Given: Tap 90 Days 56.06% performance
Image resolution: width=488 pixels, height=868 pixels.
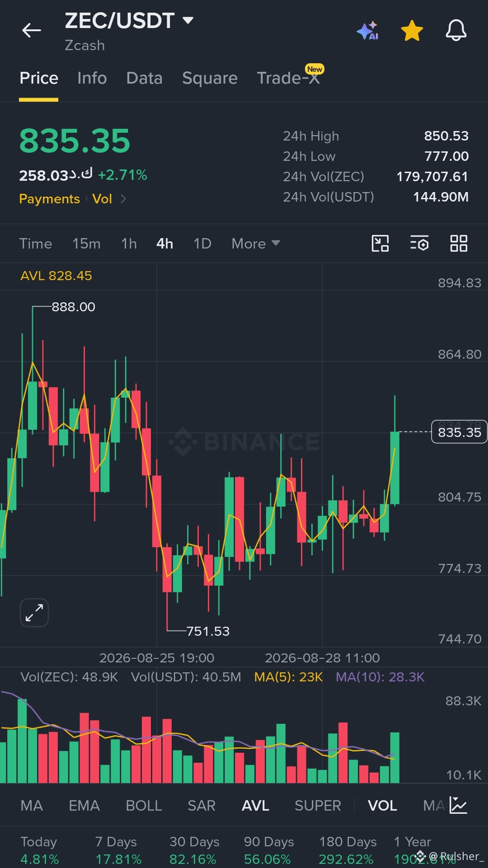Looking at the screenshot, I should point(268,850).
